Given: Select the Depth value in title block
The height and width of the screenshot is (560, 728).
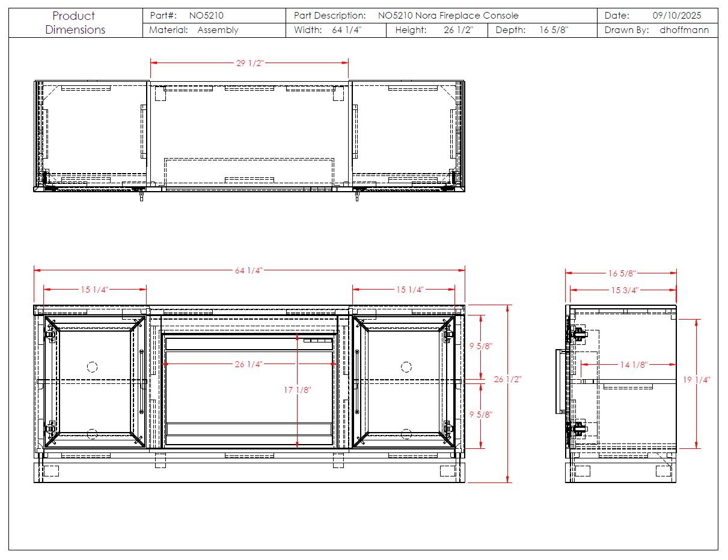Looking at the screenshot, I should tap(553, 30).
